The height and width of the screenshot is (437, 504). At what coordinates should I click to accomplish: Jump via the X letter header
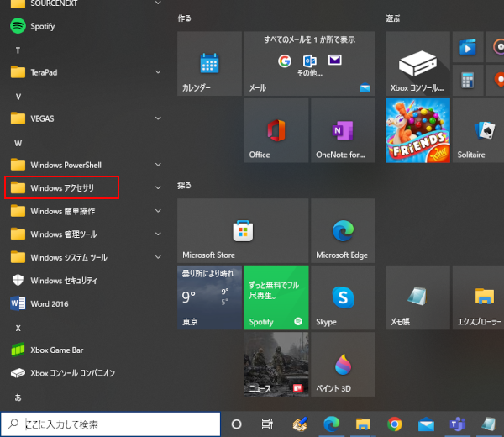[x=18, y=329]
